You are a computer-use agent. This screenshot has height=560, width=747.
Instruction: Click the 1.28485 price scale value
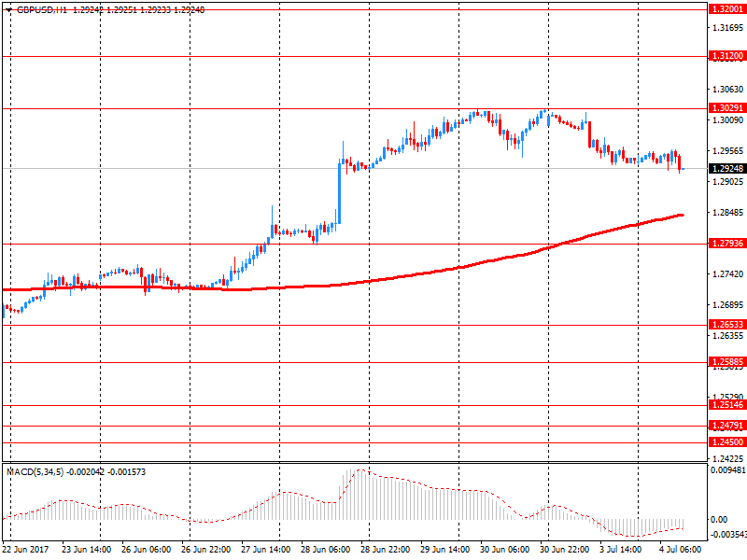click(x=727, y=213)
